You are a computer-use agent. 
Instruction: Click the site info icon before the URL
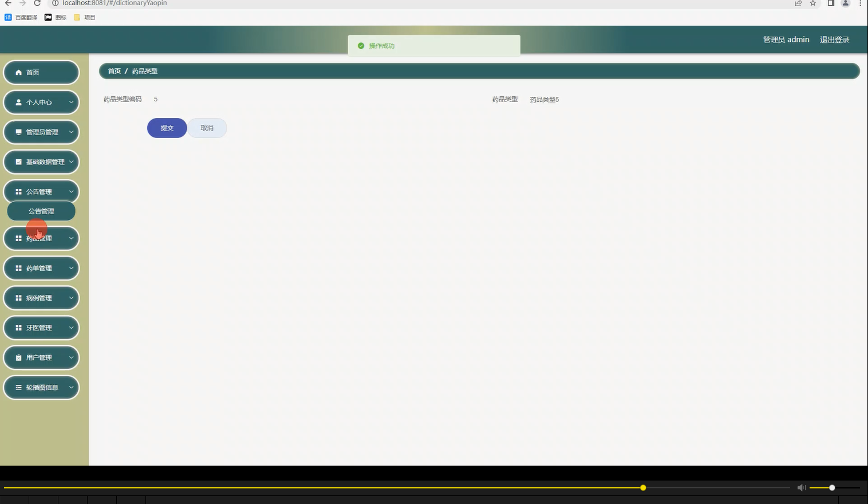pyautogui.click(x=56, y=3)
